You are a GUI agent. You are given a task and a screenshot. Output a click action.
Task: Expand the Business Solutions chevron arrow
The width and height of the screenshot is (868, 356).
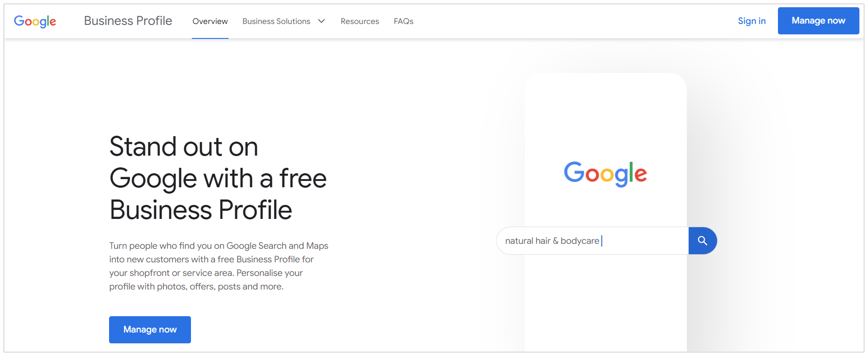tap(321, 21)
